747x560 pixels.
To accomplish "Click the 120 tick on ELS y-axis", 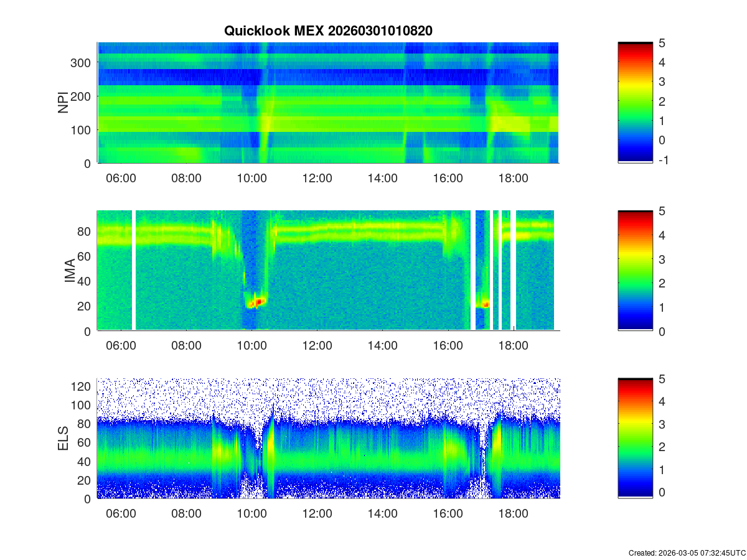I will pos(83,386).
